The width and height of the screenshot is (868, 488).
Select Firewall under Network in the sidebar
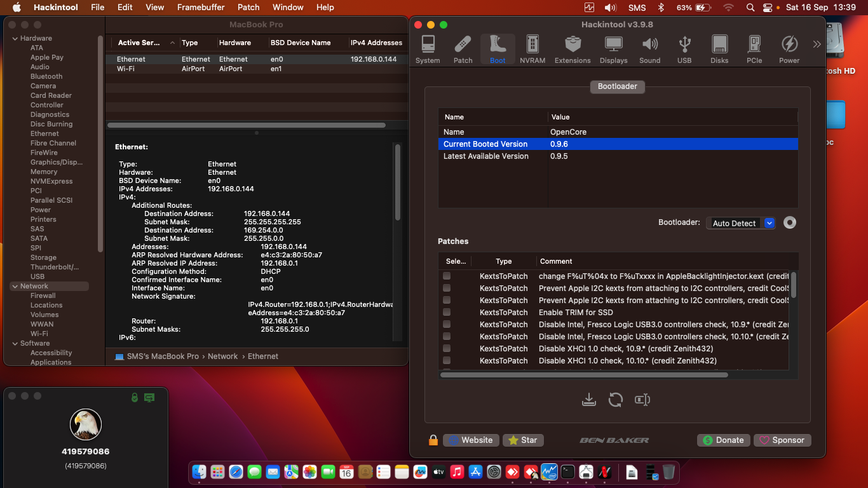point(43,295)
